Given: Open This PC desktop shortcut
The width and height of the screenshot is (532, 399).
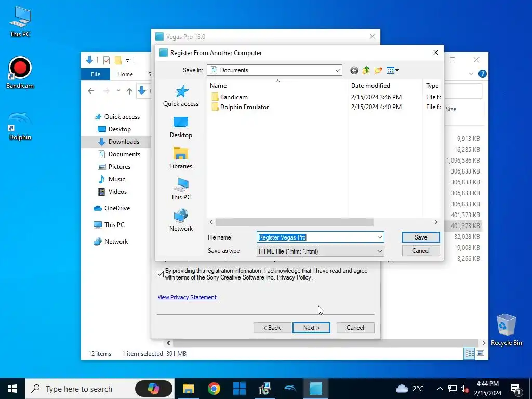Looking at the screenshot, I should [20, 21].
